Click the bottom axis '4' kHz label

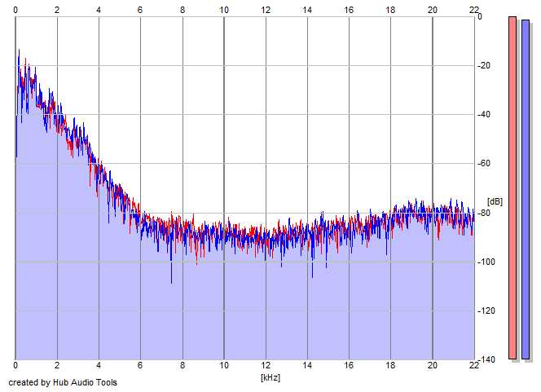coord(99,365)
